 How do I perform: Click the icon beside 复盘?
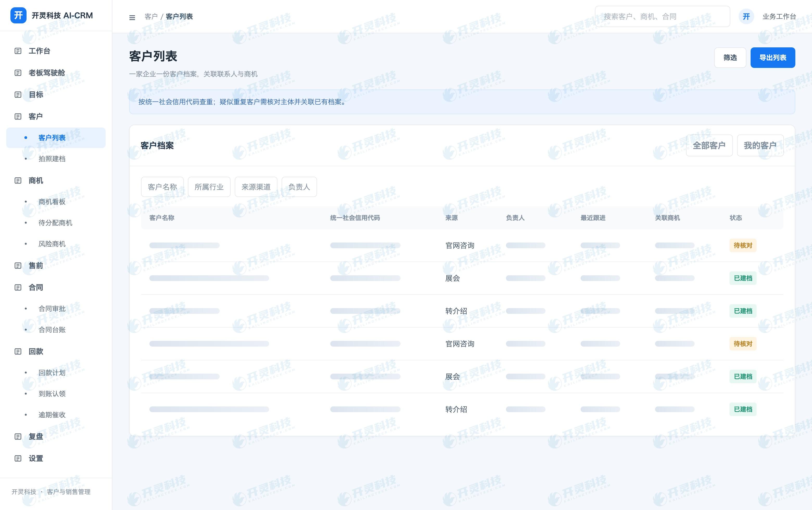click(x=18, y=437)
